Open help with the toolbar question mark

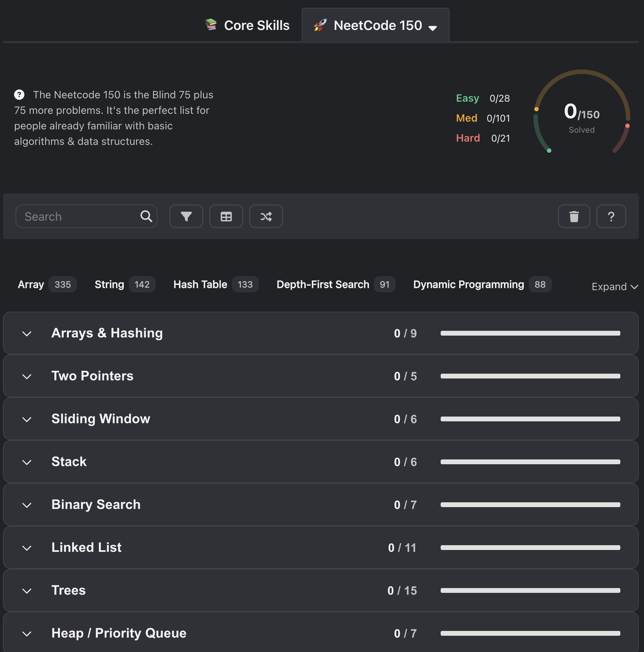point(611,216)
